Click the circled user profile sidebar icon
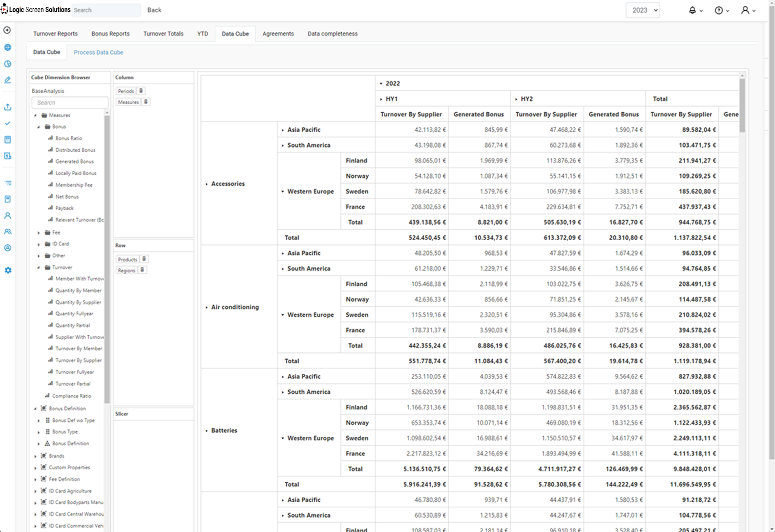The width and height of the screenshot is (775, 532). (x=7, y=248)
